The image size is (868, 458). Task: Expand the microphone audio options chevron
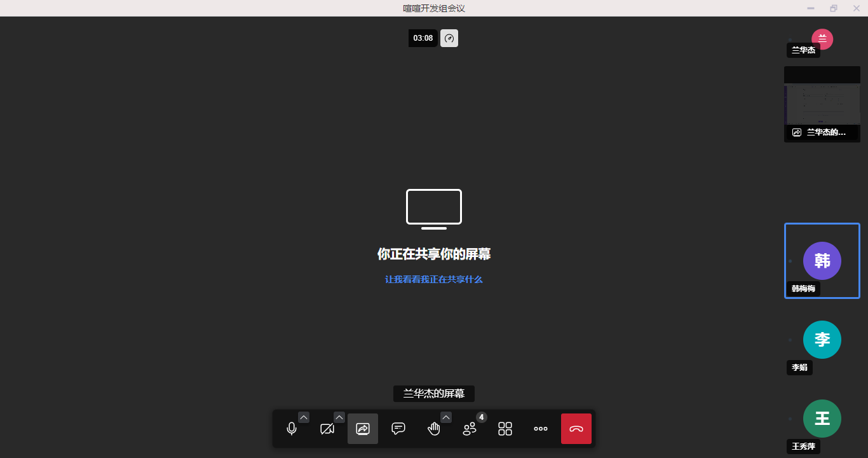pyautogui.click(x=304, y=417)
